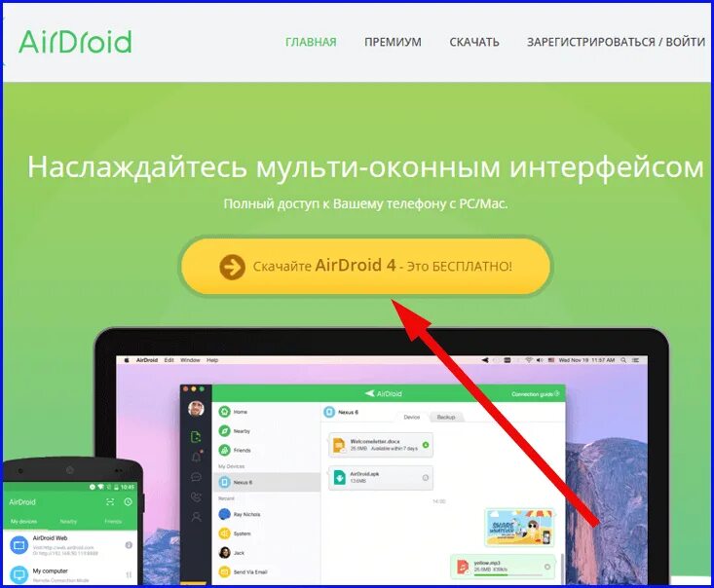Open the Edit menu in Mac menu bar

point(169,360)
